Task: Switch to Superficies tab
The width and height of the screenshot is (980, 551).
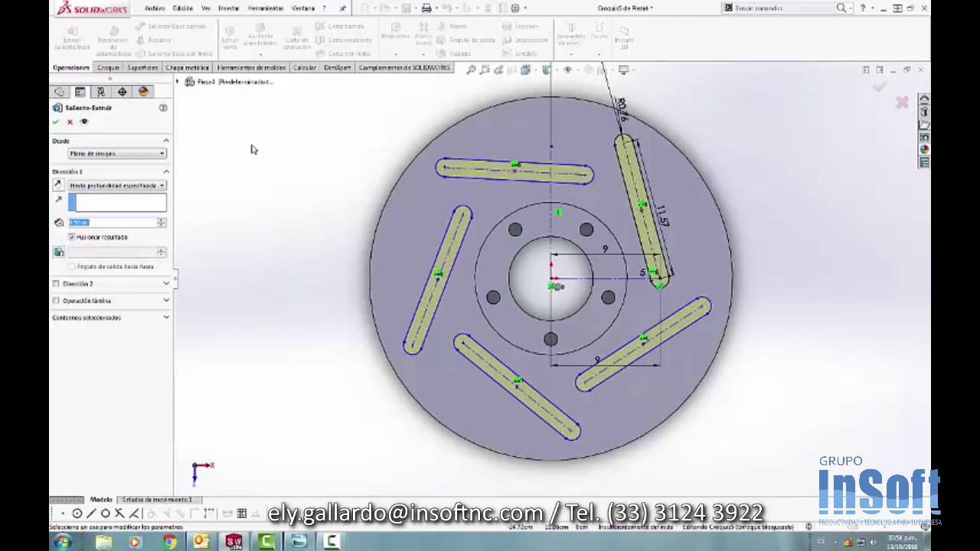Action: click(142, 67)
